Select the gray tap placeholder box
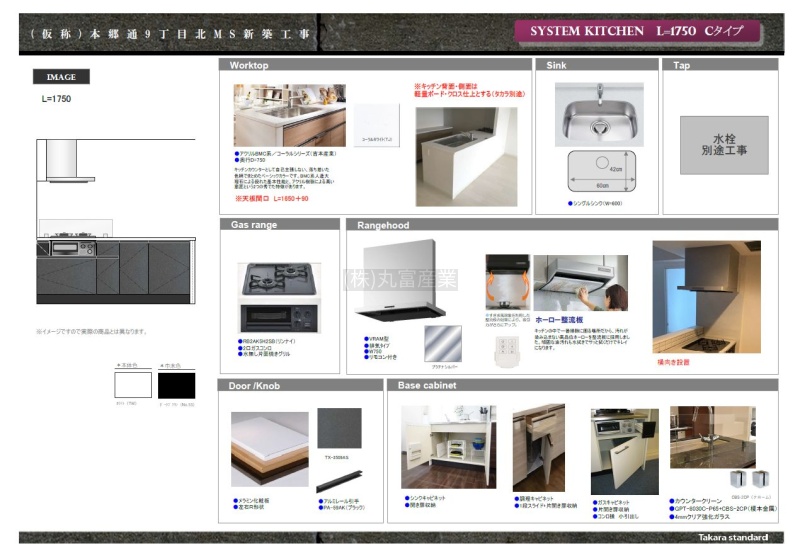The height and width of the screenshot is (558, 800). click(724, 144)
